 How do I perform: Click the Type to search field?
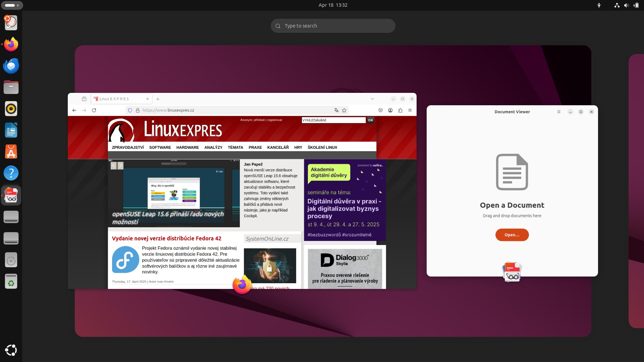coord(333,26)
